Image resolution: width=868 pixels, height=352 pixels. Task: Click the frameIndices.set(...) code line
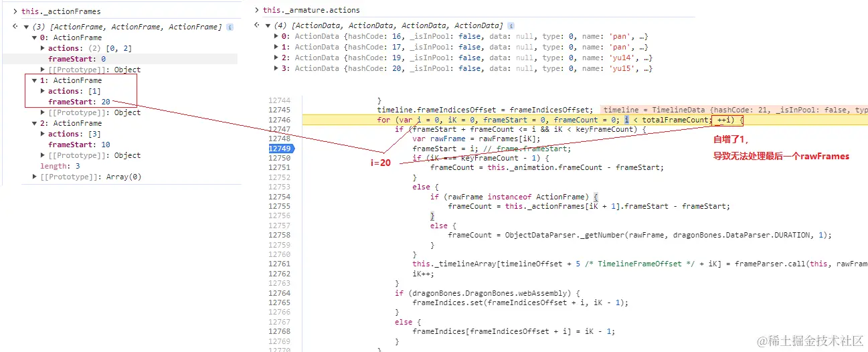point(521,302)
